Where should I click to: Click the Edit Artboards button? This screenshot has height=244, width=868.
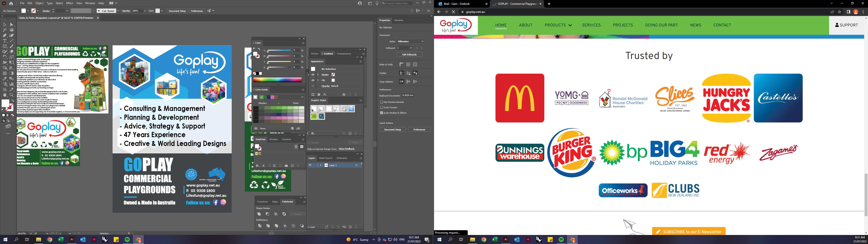[x=409, y=55]
